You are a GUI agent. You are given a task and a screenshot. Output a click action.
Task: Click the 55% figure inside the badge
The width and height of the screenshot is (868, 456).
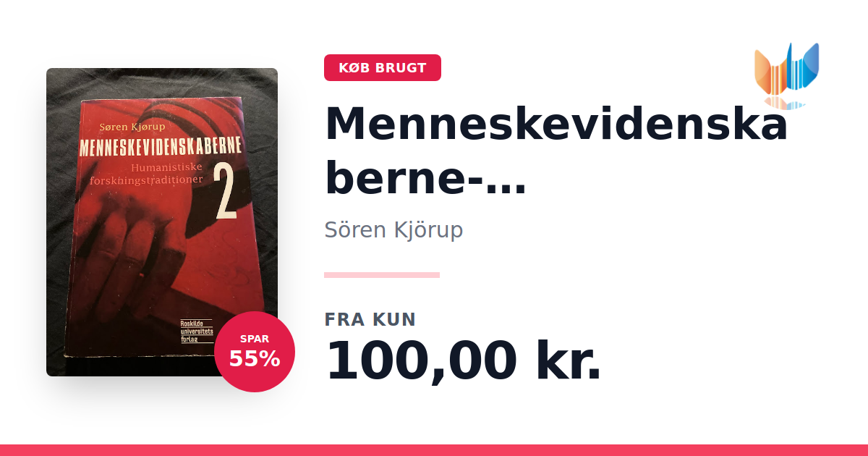pyautogui.click(x=255, y=359)
